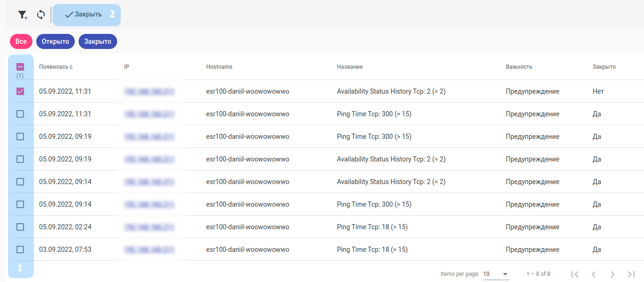Select the 03.09.2022, 07:53 alert checkbox

pyautogui.click(x=20, y=250)
